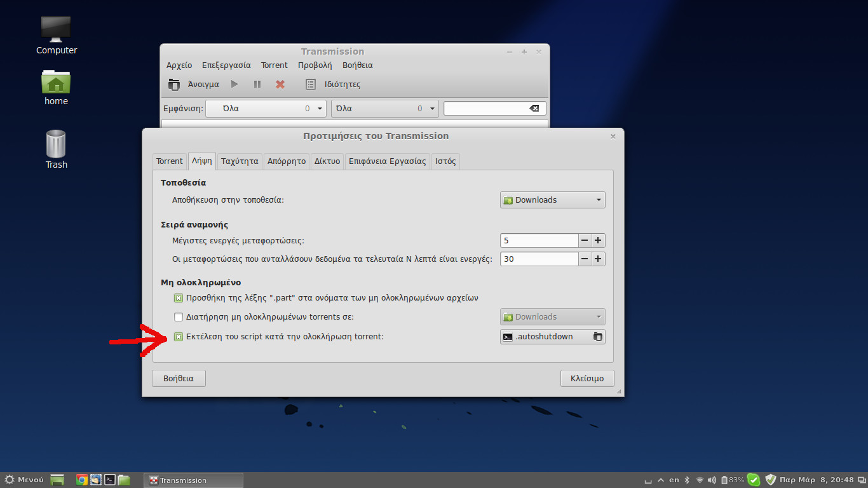Launch terminal from panel

(109, 480)
